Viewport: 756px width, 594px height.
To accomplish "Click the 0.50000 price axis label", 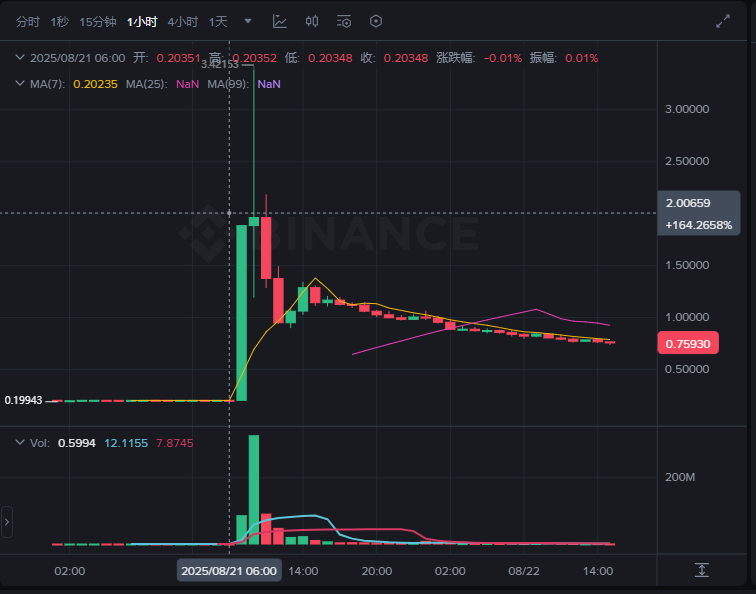I will (x=687, y=369).
